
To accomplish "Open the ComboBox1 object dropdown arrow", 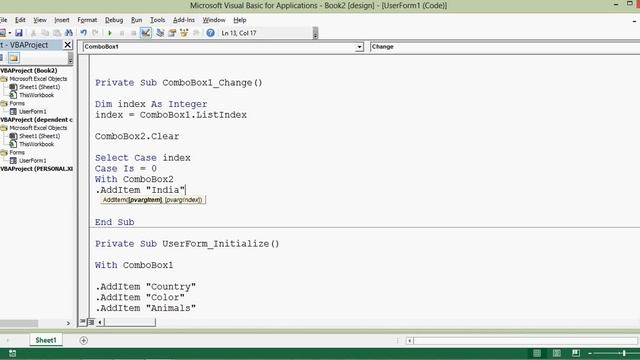I will [x=359, y=47].
